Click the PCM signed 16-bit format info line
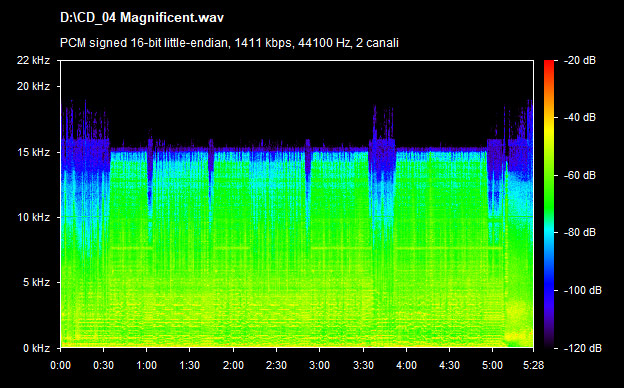Viewport: 624px width, 388px height. tap(229, 43)
